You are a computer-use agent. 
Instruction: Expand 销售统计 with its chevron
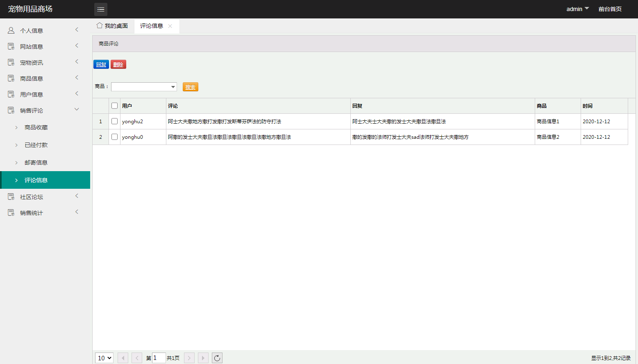[x=77, y=212]
